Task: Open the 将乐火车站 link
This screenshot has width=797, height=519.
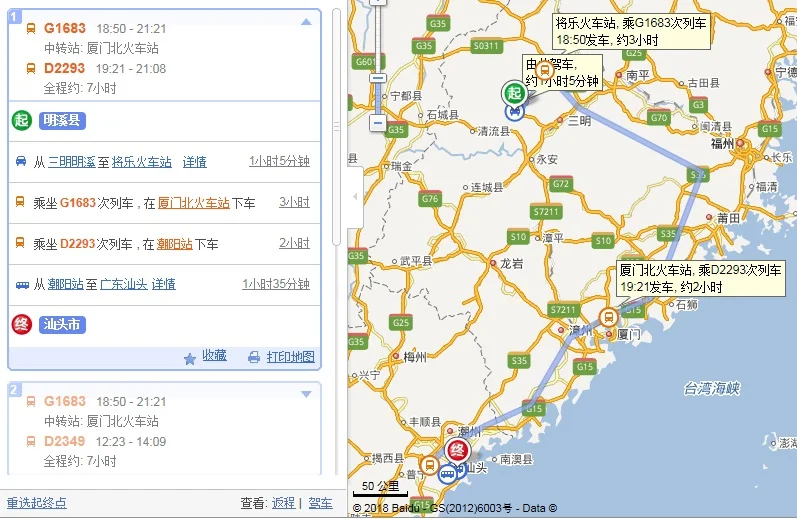Action: click(x=141, y=162)
